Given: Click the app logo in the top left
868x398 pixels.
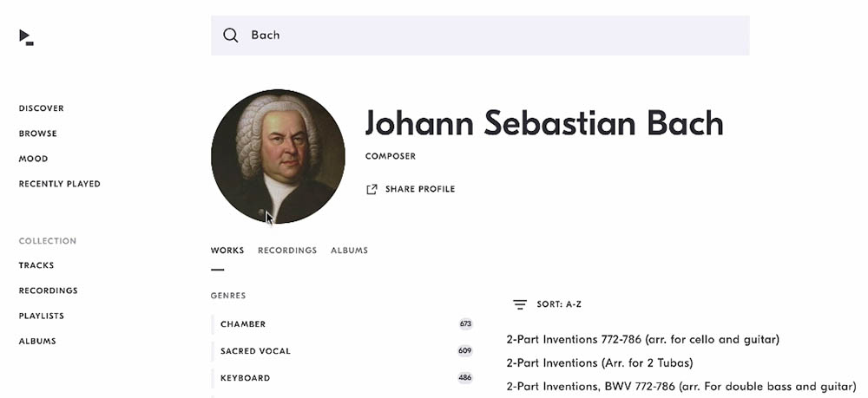Looking at the screenshot, I should coord(26,37).
